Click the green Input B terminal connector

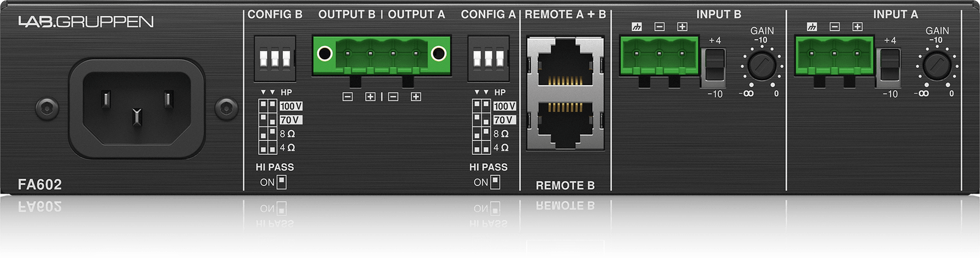point(659,56)
